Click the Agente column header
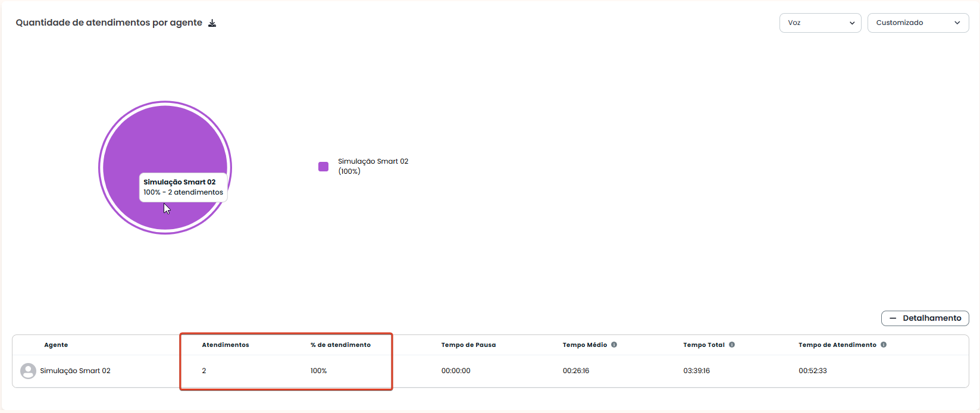980x413 pixels. point(56,345)
